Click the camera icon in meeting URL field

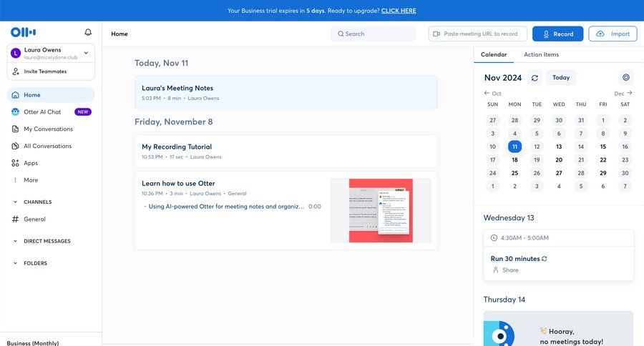click(436, 34)
